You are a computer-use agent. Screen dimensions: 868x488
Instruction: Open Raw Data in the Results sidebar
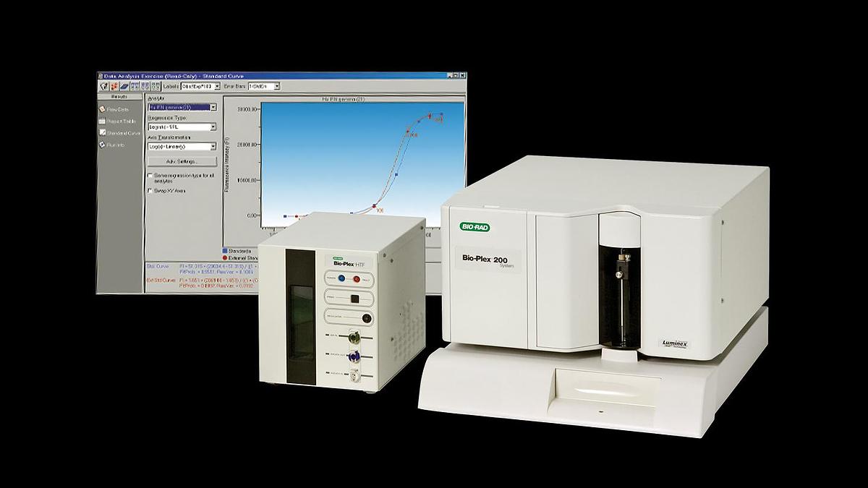114,109
